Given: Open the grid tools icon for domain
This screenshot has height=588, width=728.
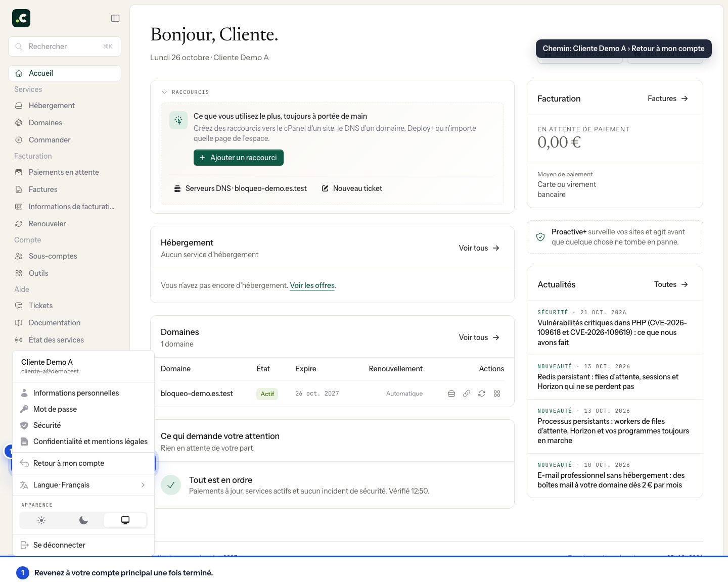Looking at the screenshot, I should 497,394.
